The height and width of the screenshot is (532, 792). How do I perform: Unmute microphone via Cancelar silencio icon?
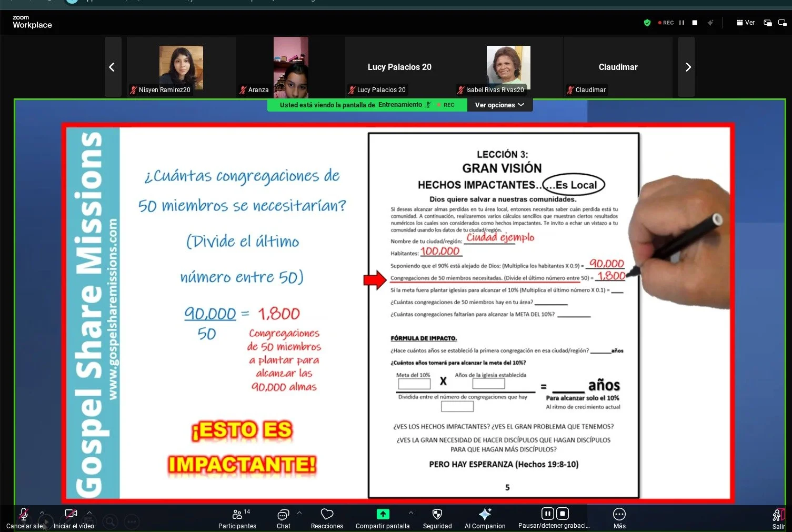click(24, 514)
